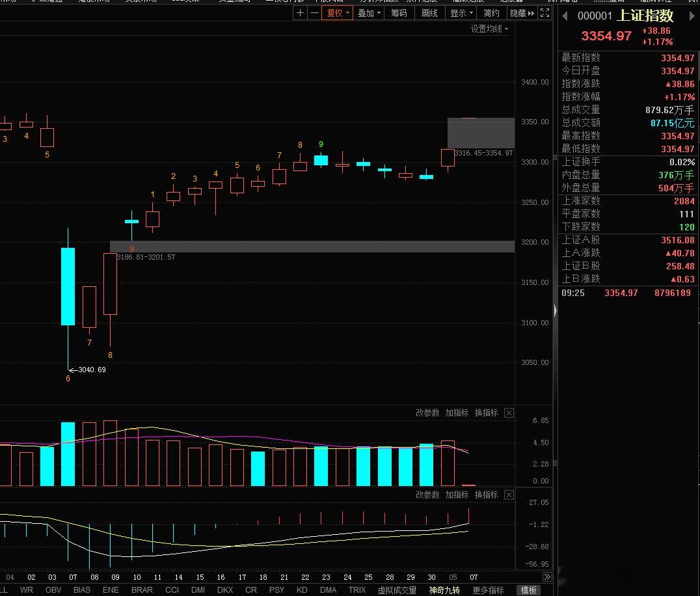Switch to 简约 simple view
700x596 pixels.
[x=492, y=13]
